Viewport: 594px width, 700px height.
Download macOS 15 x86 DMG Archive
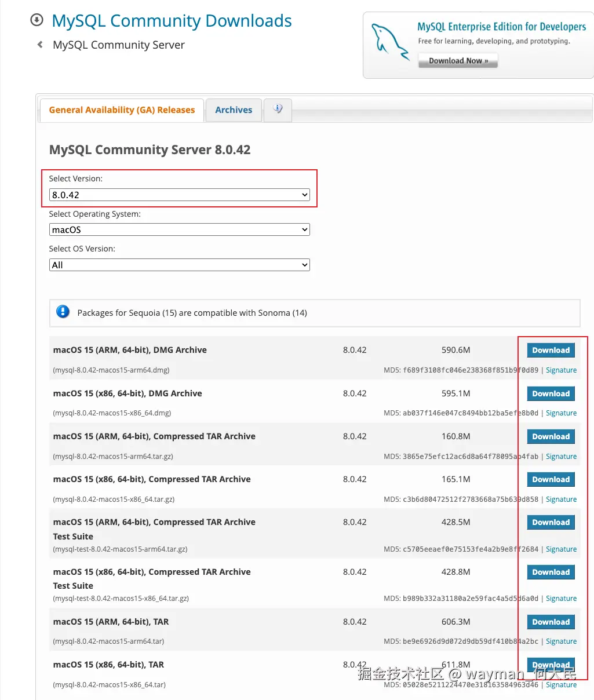tap(551, 393)
